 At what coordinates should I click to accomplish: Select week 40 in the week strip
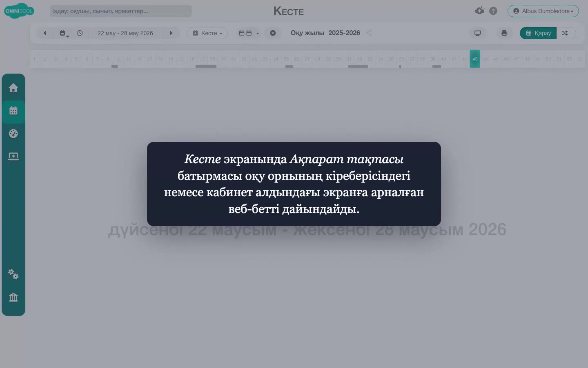tap(443, 59)
